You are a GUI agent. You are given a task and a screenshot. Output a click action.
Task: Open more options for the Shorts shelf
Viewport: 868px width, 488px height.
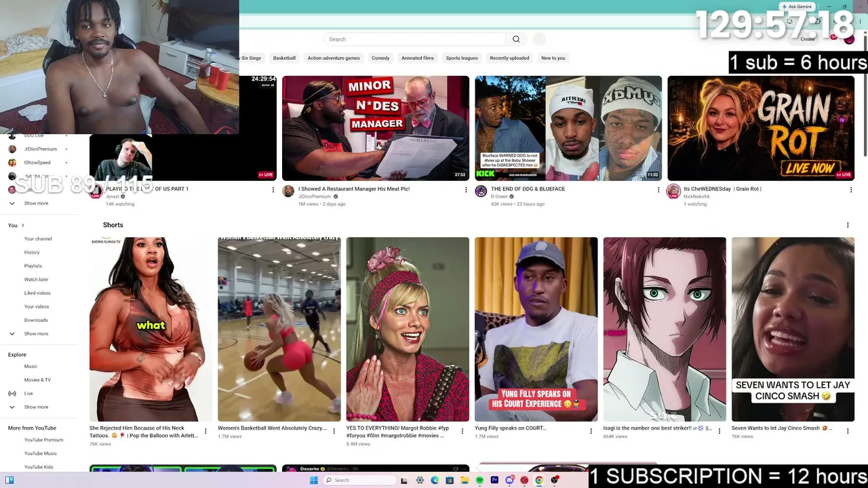[x=848, y=225]
